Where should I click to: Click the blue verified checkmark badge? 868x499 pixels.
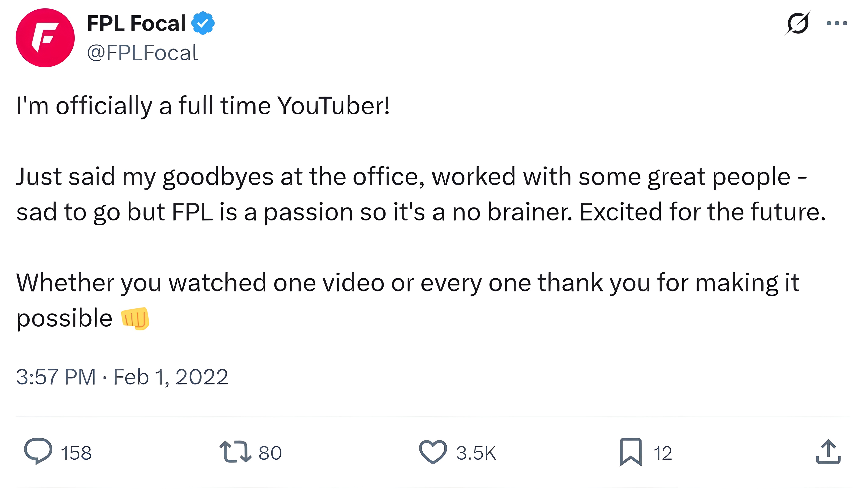click(203, 23)
